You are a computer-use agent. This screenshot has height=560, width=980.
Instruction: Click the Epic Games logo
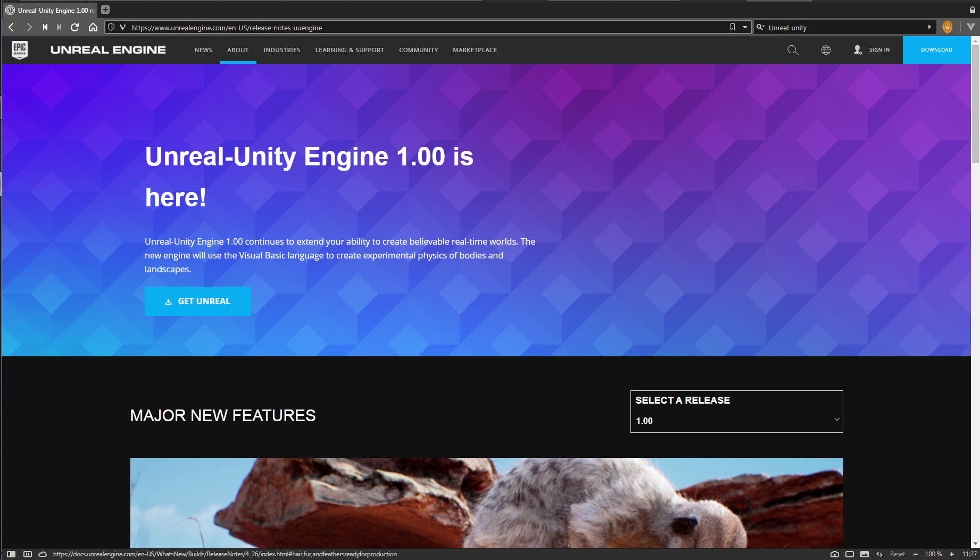20,50
